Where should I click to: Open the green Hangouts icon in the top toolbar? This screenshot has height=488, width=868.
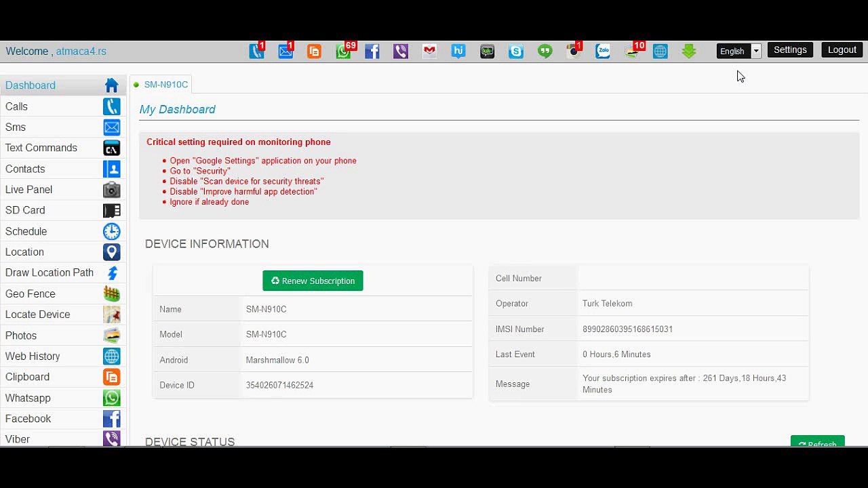[x=545, y=51]
